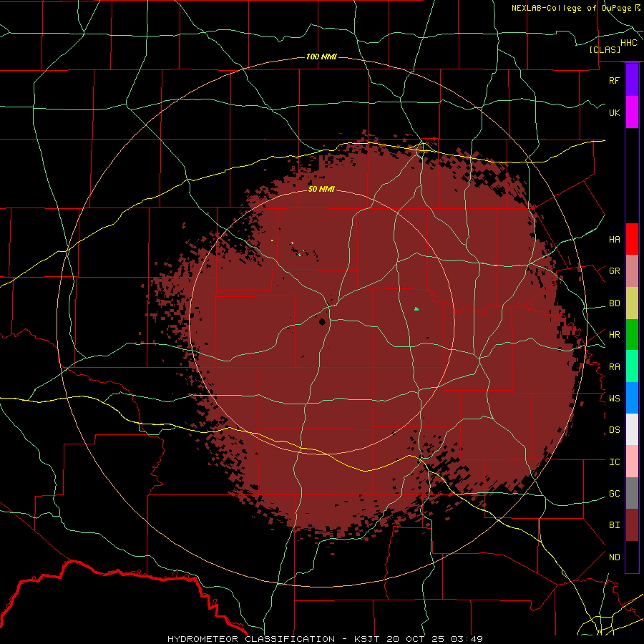The image size is (644, 644).
Task: Click the DS white legend swatch
Action: pyautogui.click(x=632, y=429)
